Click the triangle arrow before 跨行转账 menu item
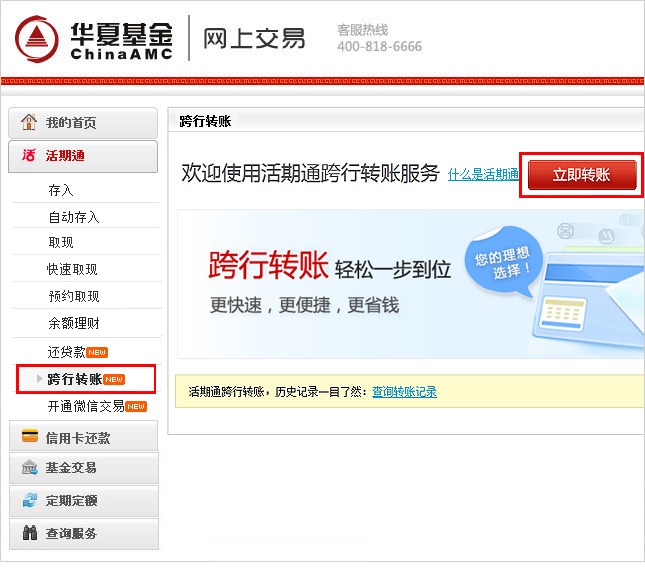 [39, 378]
